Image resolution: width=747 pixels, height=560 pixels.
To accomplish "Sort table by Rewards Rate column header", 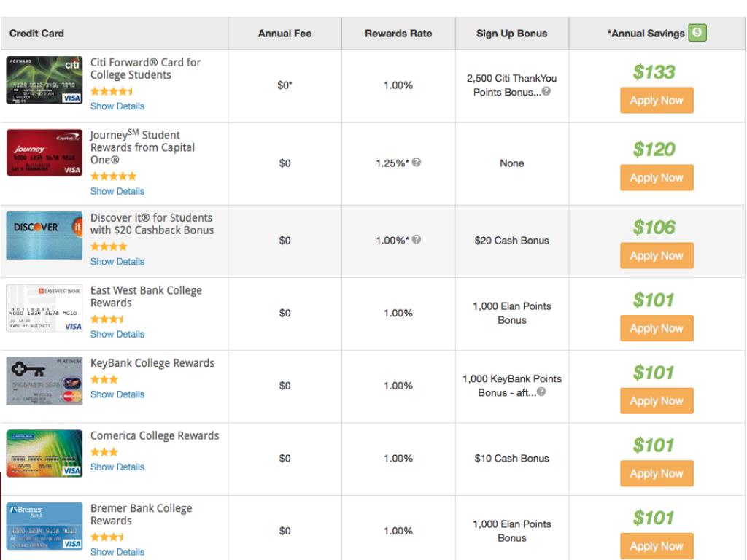I will coord(398,34).
